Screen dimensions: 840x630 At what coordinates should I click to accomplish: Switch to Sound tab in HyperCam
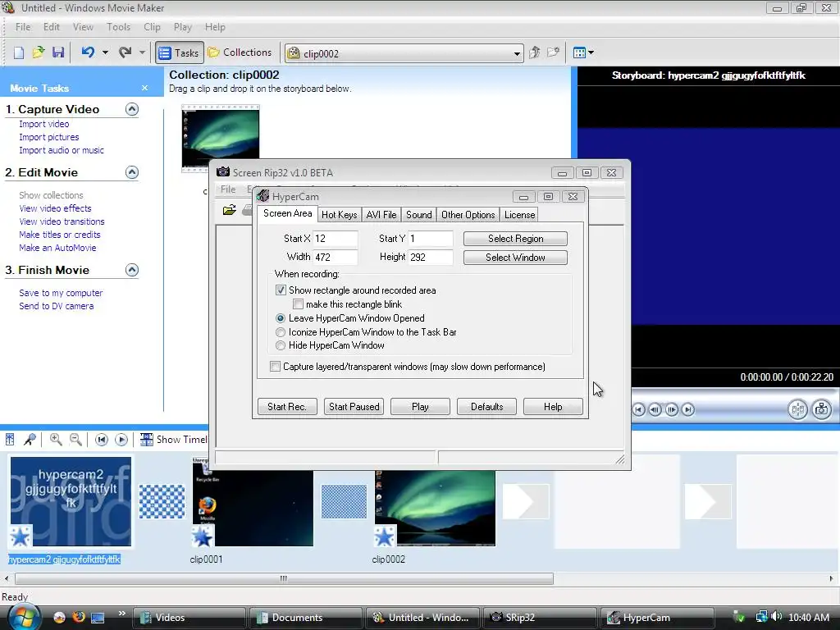point(419,215)
